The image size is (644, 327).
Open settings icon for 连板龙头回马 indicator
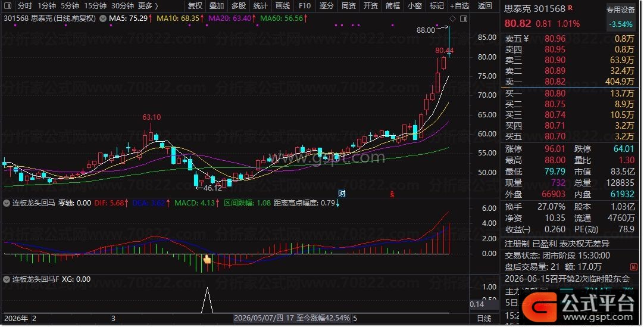(7, 203)
